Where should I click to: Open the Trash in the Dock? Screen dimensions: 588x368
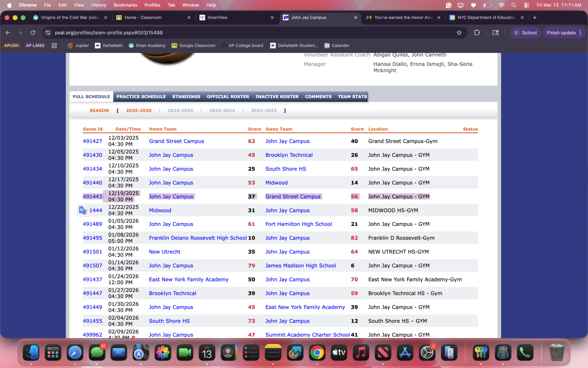coord(557,353)
